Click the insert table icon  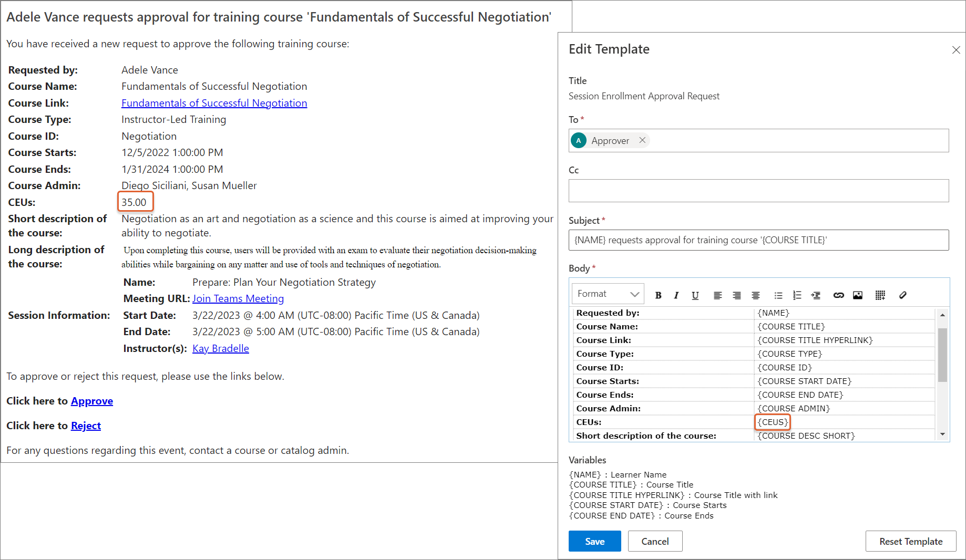[x=880, y=295]
